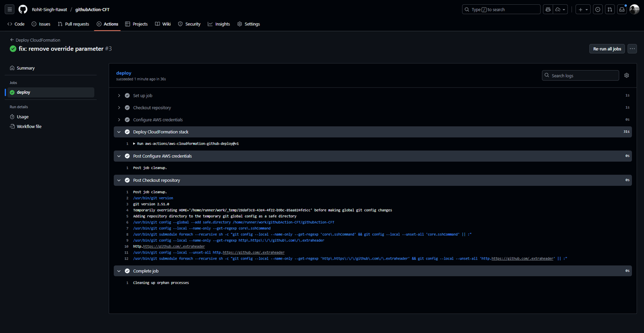Screen dimensions: 644x333
Task: Open the Security tab
Action: 189,24
